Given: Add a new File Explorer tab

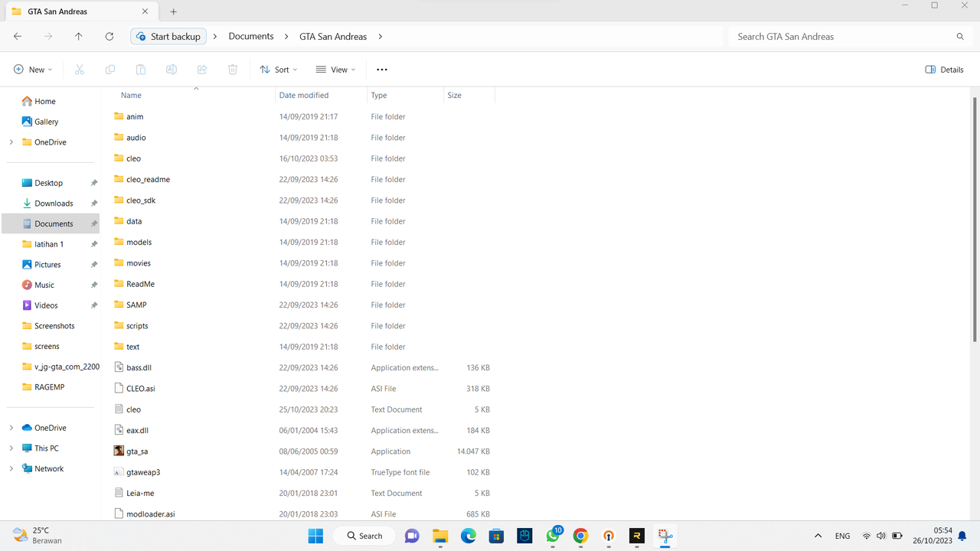Looking at the screenshot, I should coord(174,11).
